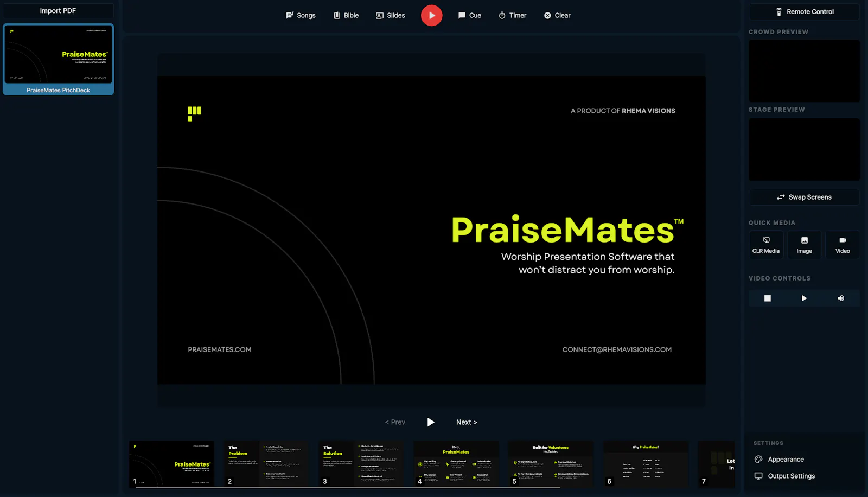Start slideshow with the center play arrow
The image size is (868, 497).
[431, 422]
